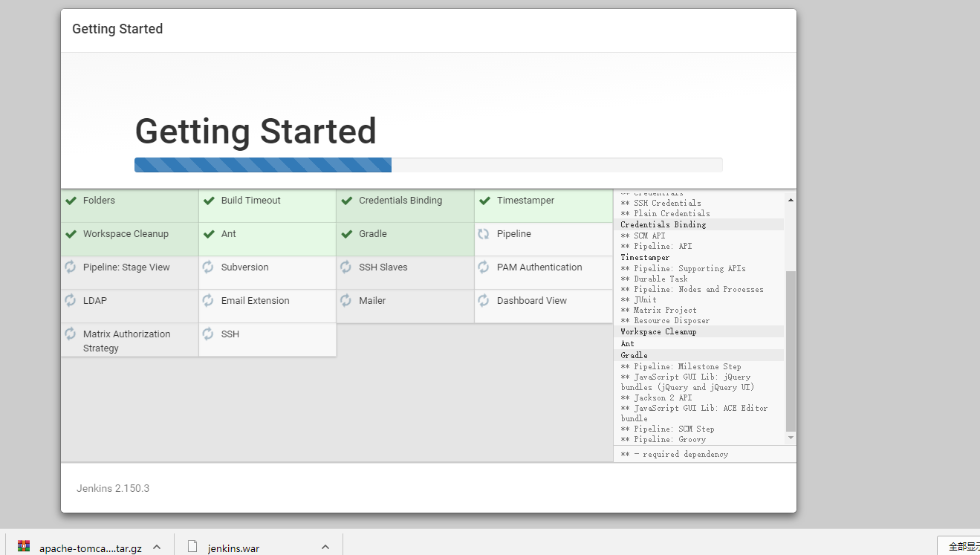Click the spinning sync icon beside Pipeline
Viewport: 980px width, 555px height.
tap(484, 233)
